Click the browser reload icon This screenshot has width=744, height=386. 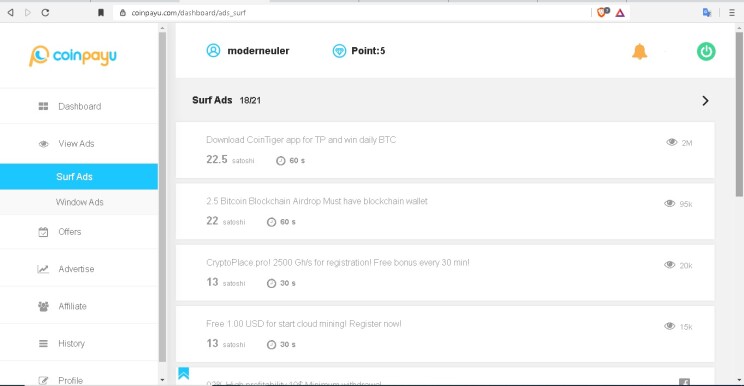pyautogui.click(x=45, y=13)
